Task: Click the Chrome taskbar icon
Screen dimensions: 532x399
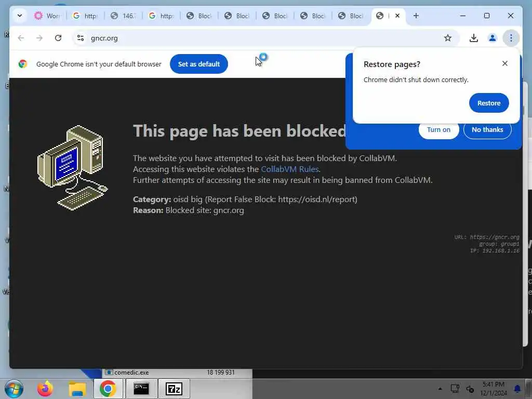Action: click(108, 389)
